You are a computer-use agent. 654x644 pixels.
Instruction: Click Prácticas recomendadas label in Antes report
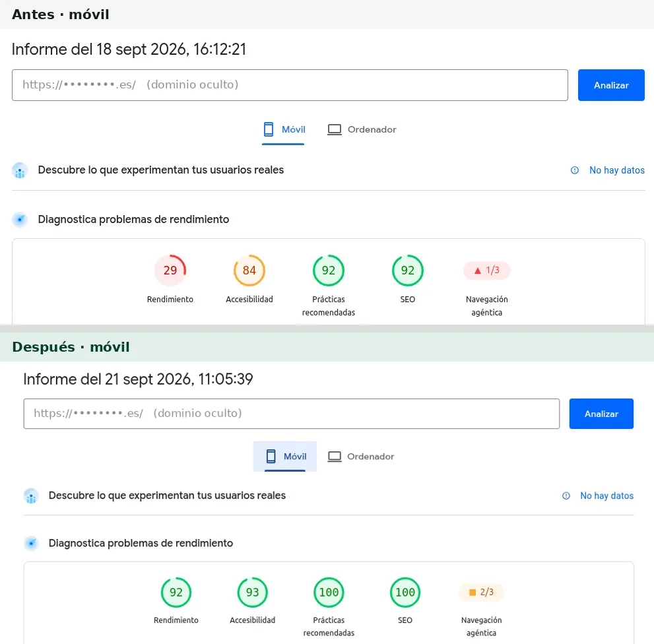click(x=328, y=306)
